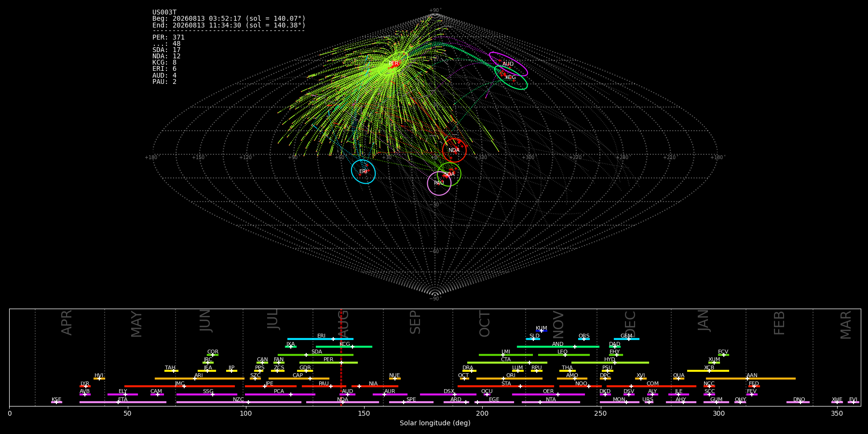Image resolution: width=868 pixels, height=434 pixels.
Task: Click the ORS shower bar in timeline
Action: point(584,339)
